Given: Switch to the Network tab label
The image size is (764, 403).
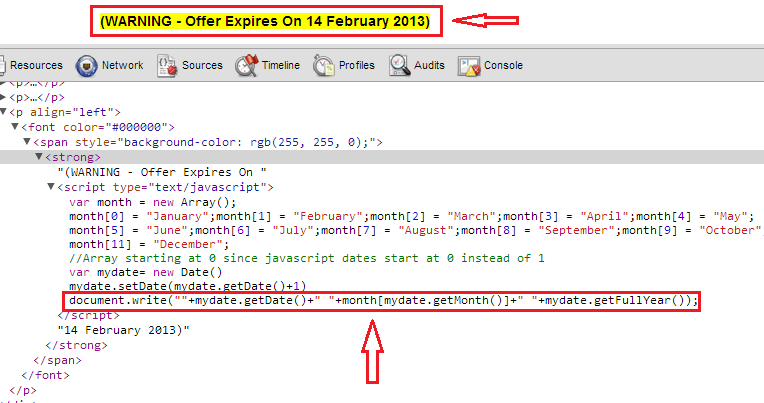Looking at the screenshot, I should pos(122,65).
